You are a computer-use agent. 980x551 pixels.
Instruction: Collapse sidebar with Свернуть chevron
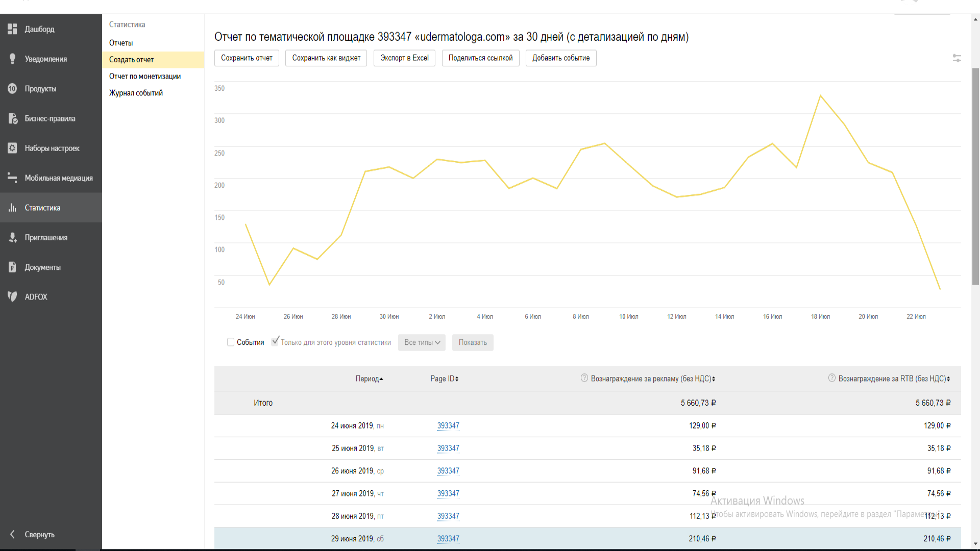[12, 534]
